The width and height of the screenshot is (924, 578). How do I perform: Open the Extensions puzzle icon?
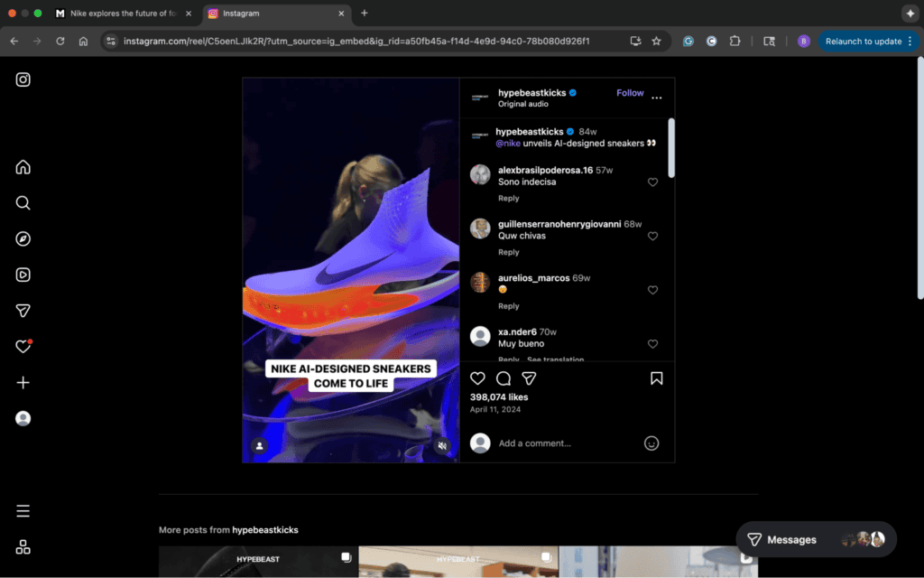point(735,42)
